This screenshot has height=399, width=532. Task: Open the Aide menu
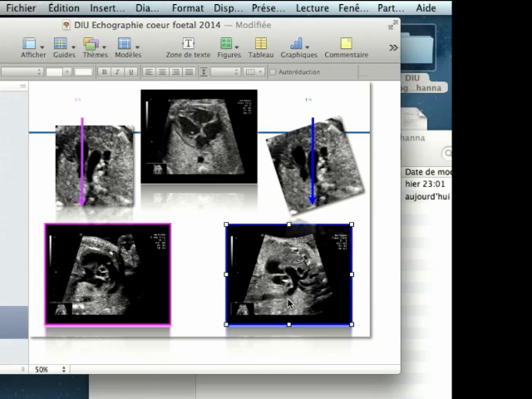(x=426, y=7)
